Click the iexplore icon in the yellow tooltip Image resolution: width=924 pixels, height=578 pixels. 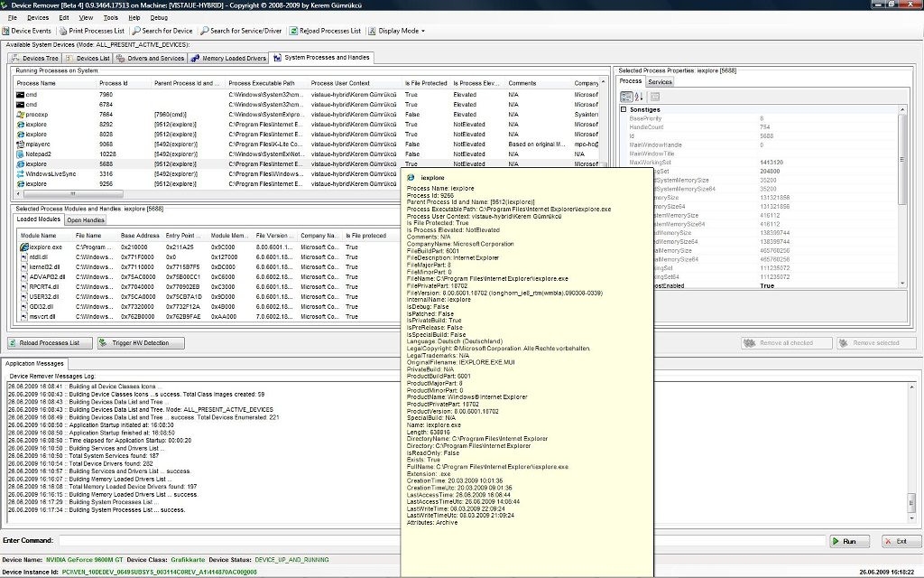pos(411,178)
